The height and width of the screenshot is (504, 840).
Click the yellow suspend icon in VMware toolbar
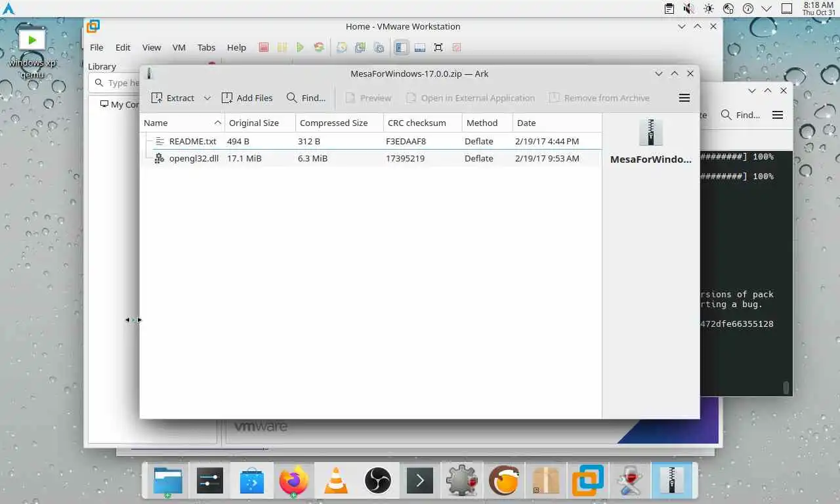point(282,47)
